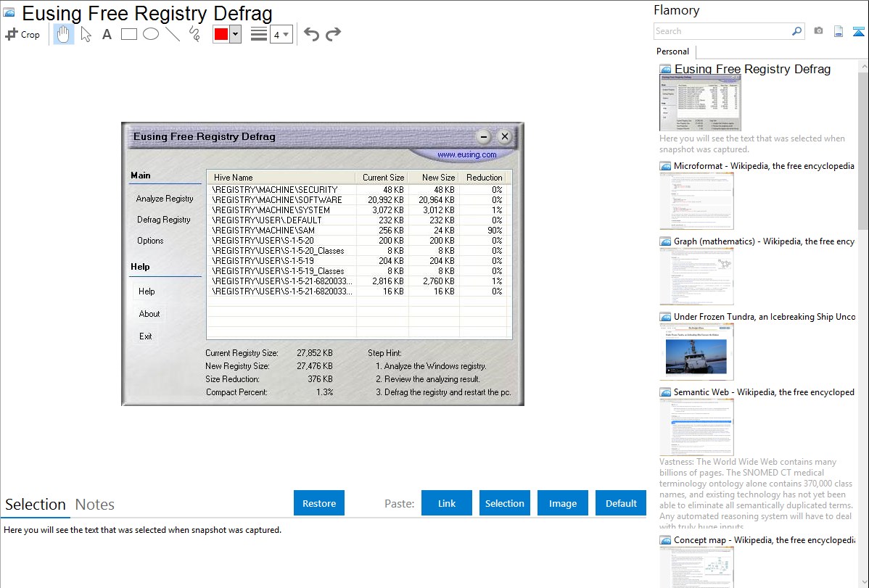Pick the ellipse shape tool
The width and height of the screenshot is (869, 588).
click(151, 34)
